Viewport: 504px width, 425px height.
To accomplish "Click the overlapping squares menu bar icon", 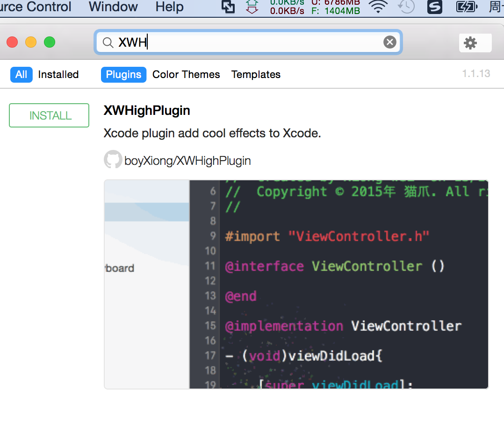I will [x=228, y=7].
